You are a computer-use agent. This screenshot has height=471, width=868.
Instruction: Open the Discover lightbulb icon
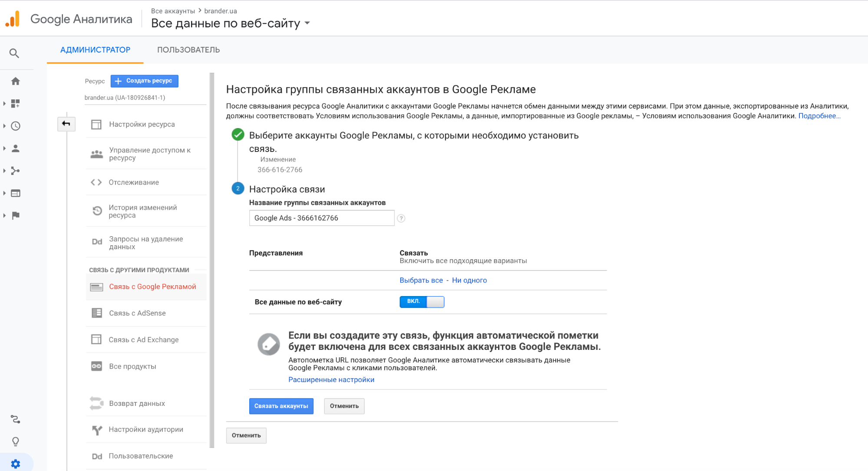[16, 441]
